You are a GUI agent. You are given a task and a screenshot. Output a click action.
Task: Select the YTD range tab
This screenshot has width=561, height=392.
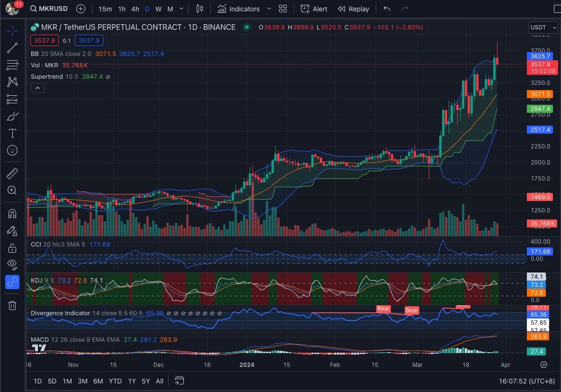coord(115,381)
